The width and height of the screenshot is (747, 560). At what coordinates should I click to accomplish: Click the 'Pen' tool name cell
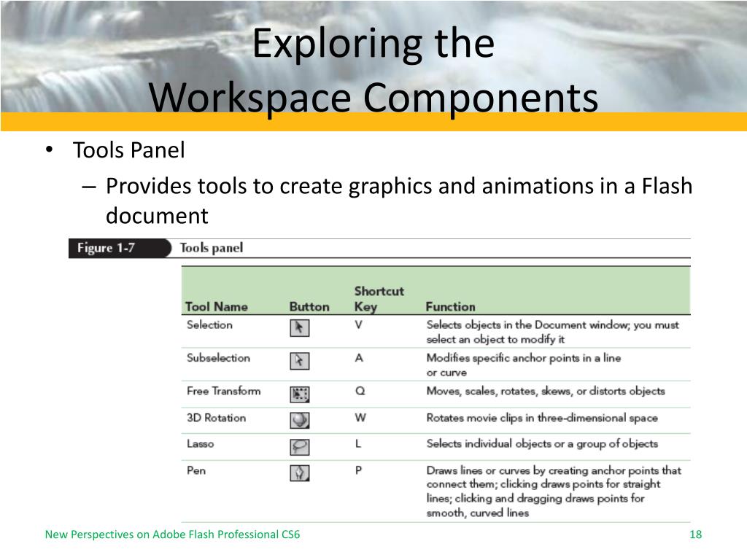pyautogui.click(x=196, y=470)
